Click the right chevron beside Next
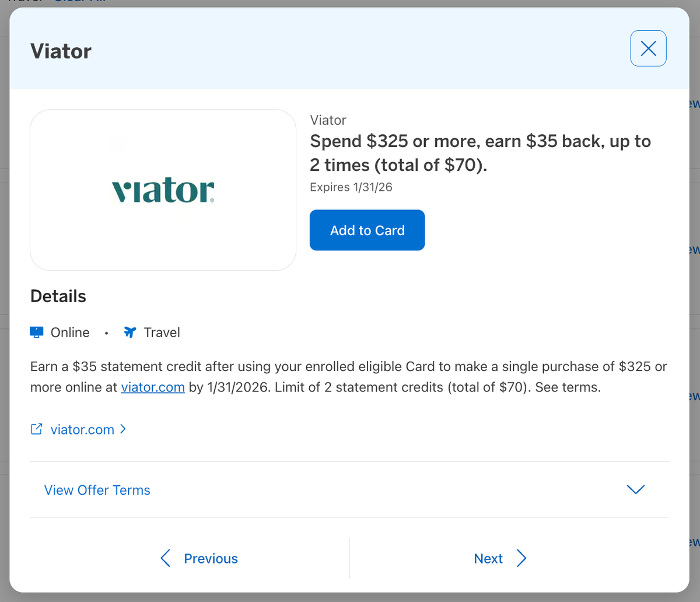 click(521, 558)
